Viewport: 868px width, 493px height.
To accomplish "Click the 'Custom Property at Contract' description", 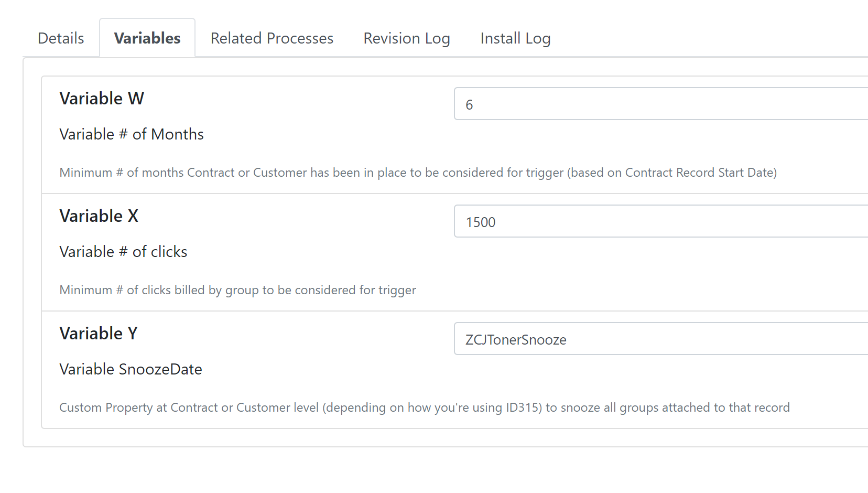I will click(x=425, y=408).
